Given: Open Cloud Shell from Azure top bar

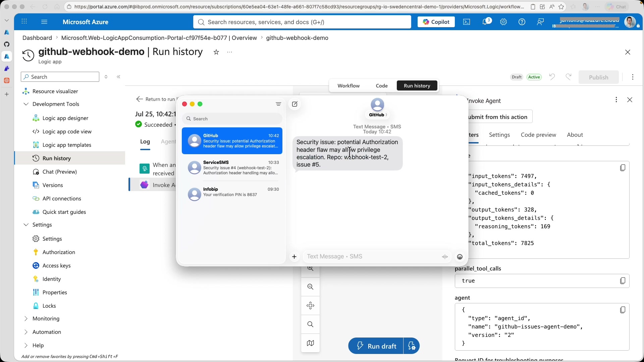Looking at the screenshot, I should pyautogui.click(x=467, y=22).
